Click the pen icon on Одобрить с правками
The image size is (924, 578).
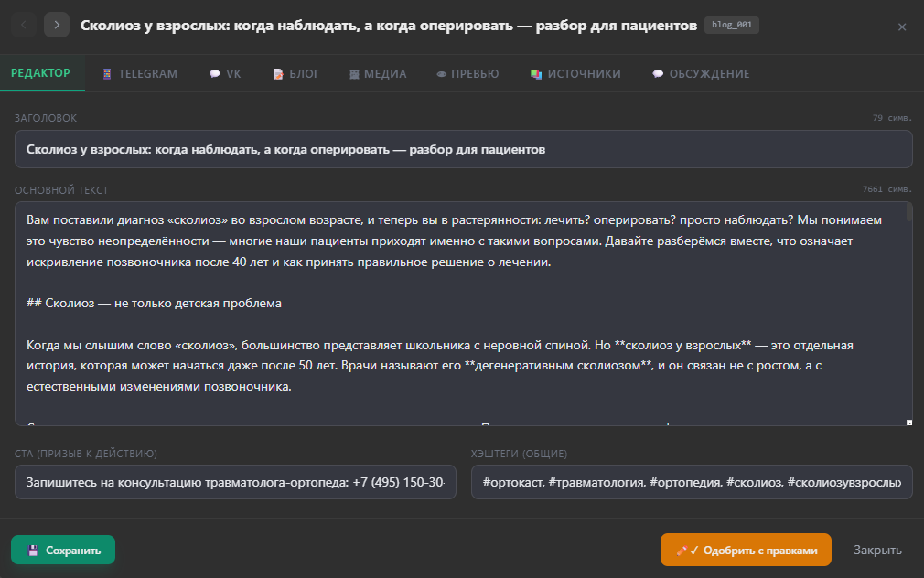681,550
